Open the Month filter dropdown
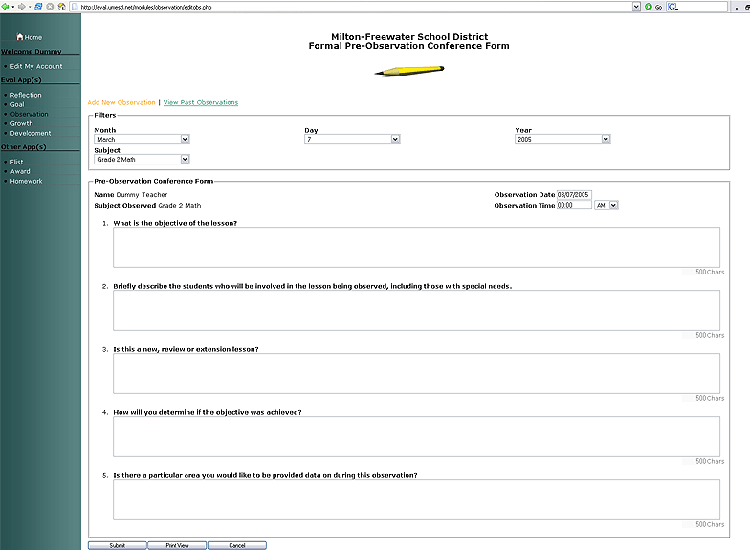This screenshot has width=750, height=550. 185,139
